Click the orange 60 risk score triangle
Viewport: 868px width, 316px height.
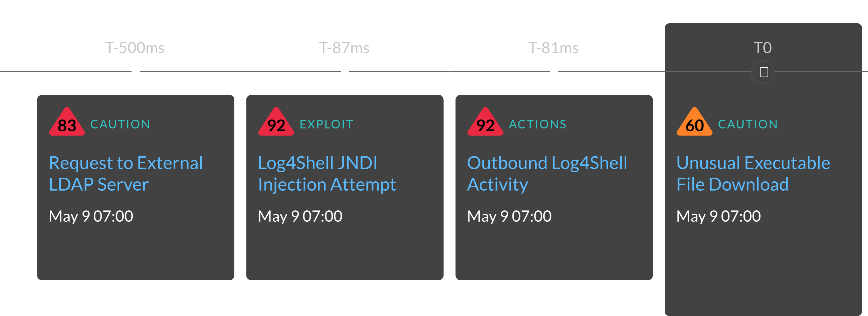pos(694,122)
